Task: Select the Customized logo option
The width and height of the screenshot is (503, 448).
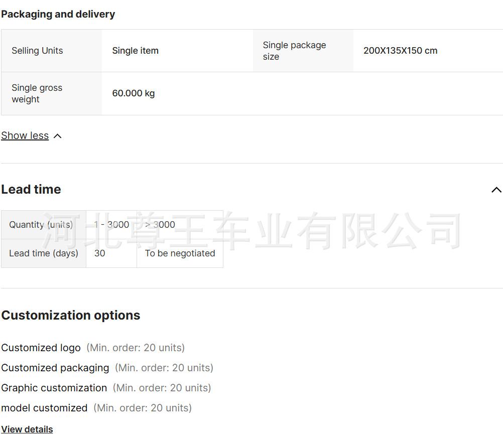Action: pos(41,348)
